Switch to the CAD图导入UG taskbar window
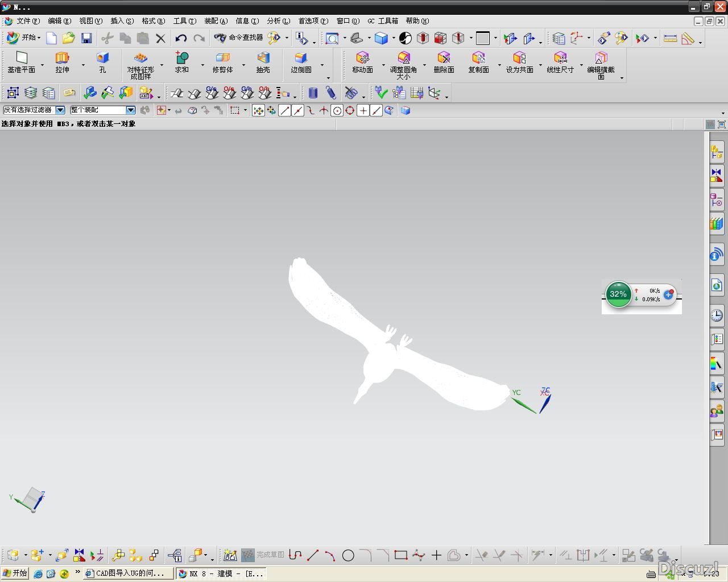This screenshot has width=728, height=582. point(128,573)
